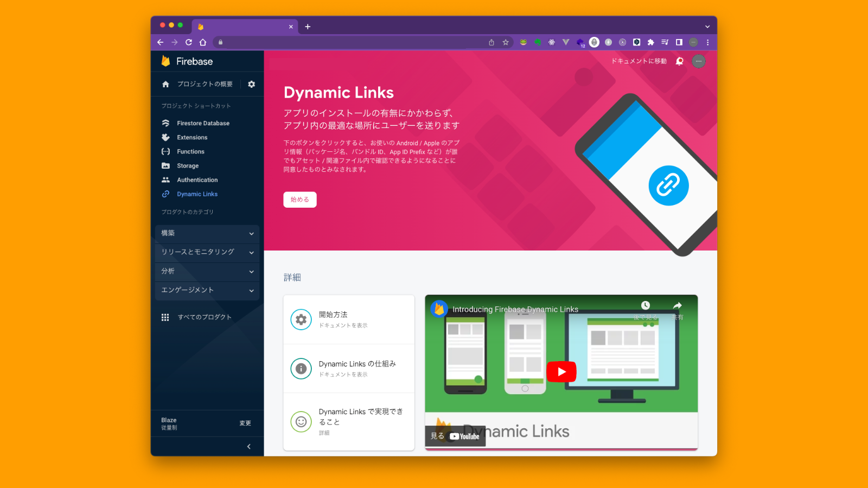This screenshot has width=868, height=488.
Task: Click the browser profile avatar
Action: 693,42
